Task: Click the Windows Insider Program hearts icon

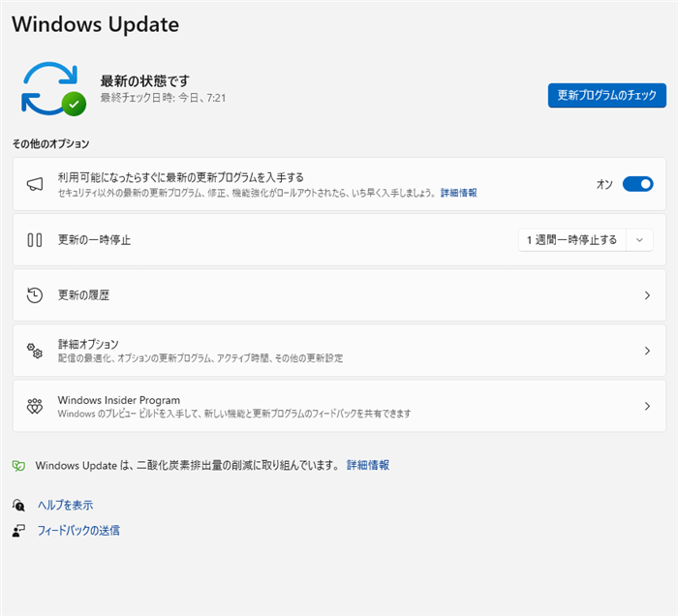Action: point(35,406)
